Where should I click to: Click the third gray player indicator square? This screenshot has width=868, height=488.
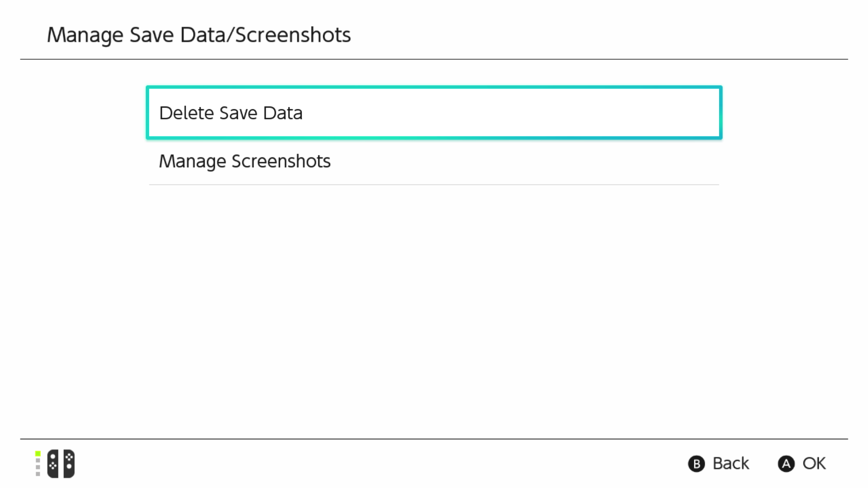pos(38,467)
